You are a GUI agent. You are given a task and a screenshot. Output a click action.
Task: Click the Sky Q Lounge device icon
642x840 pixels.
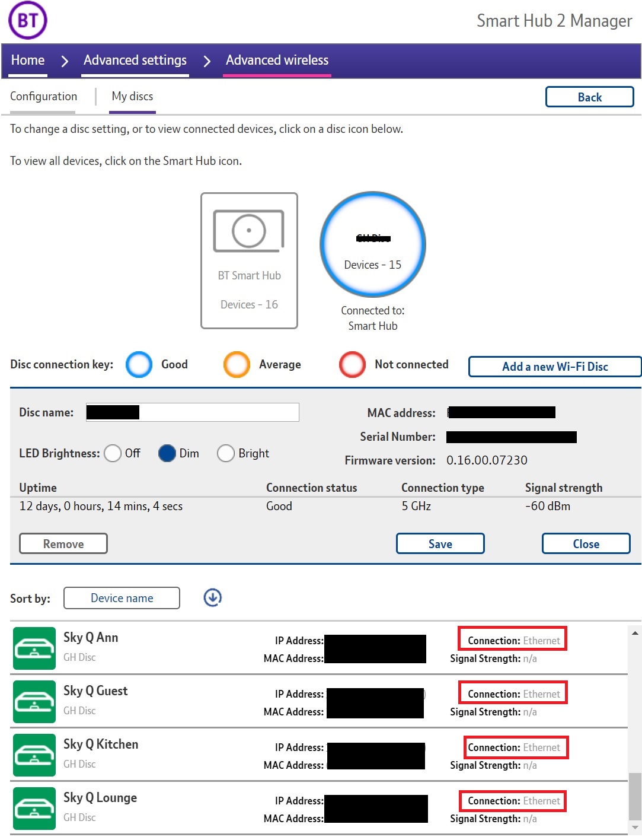[34, 808]
